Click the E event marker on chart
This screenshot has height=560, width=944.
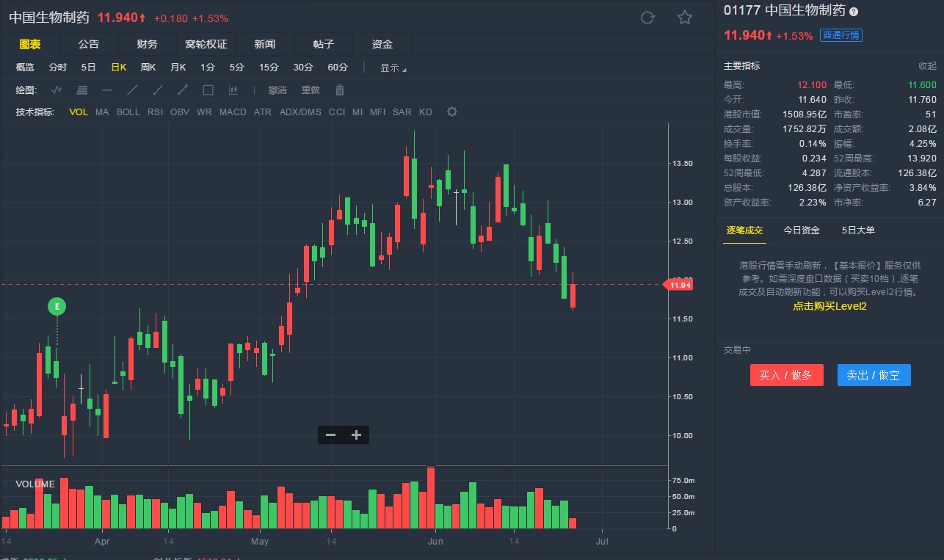point(57,307)
